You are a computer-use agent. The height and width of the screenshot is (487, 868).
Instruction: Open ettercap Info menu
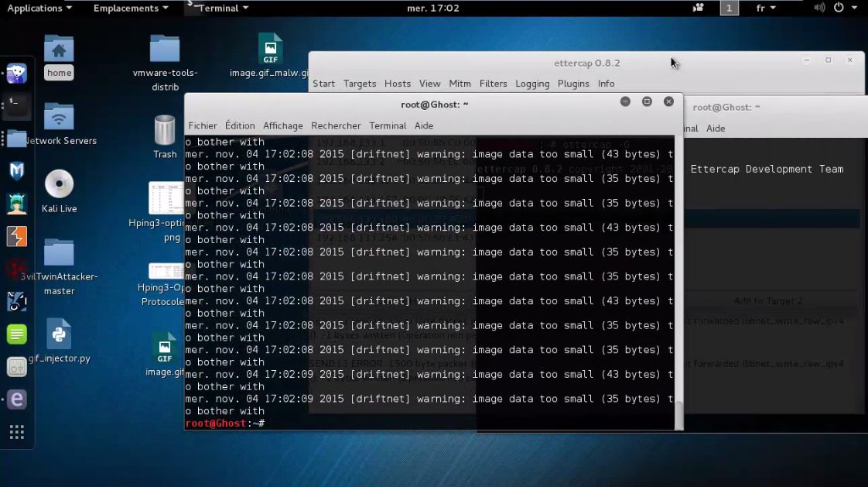coord(607,84)
